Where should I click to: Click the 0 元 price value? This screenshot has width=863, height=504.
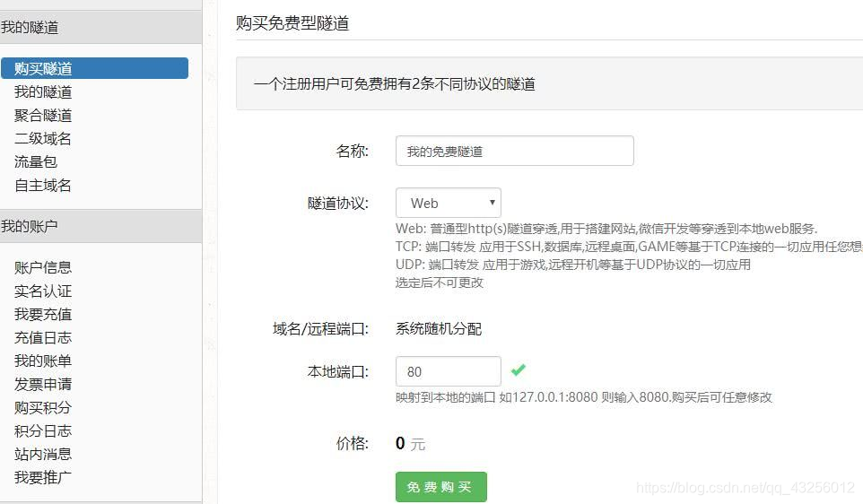411,444
